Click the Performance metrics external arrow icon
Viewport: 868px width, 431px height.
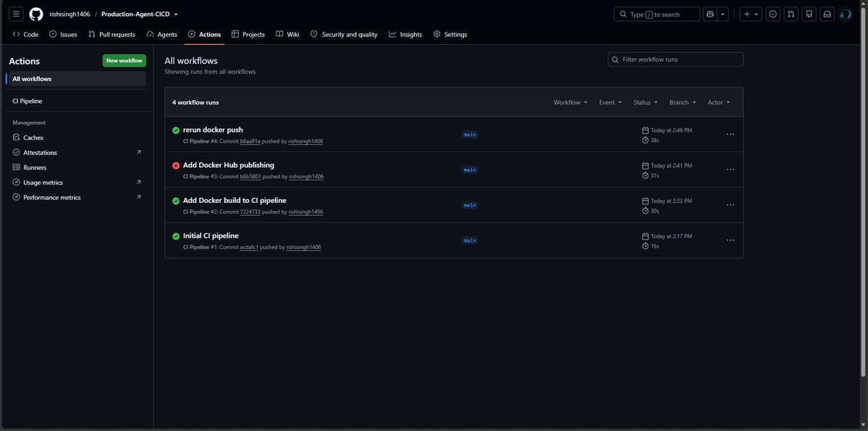click(x=138, y=197)
